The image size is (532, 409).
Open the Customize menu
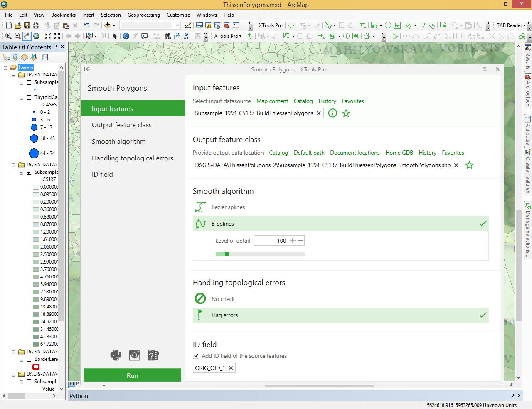[178, 15]
